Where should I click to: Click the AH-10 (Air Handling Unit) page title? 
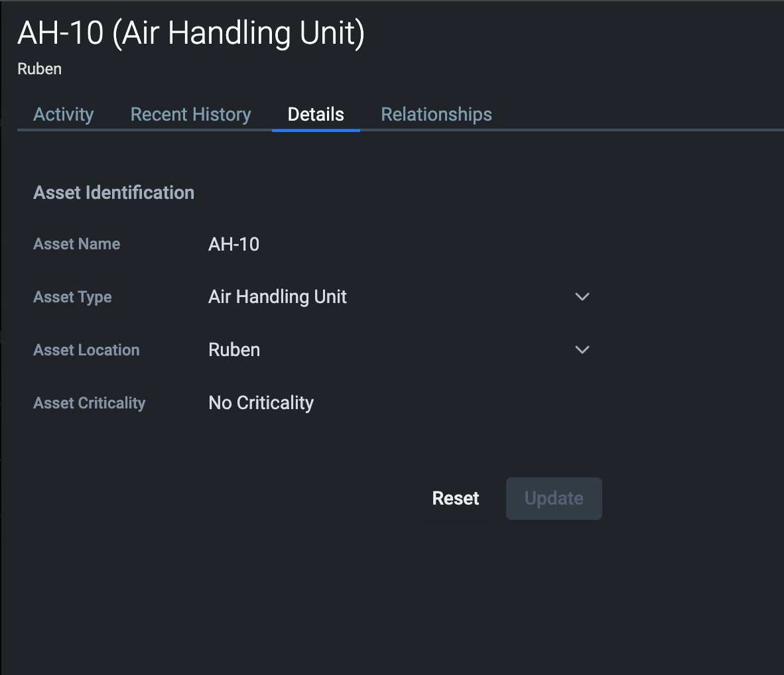[x=191, y=33]
